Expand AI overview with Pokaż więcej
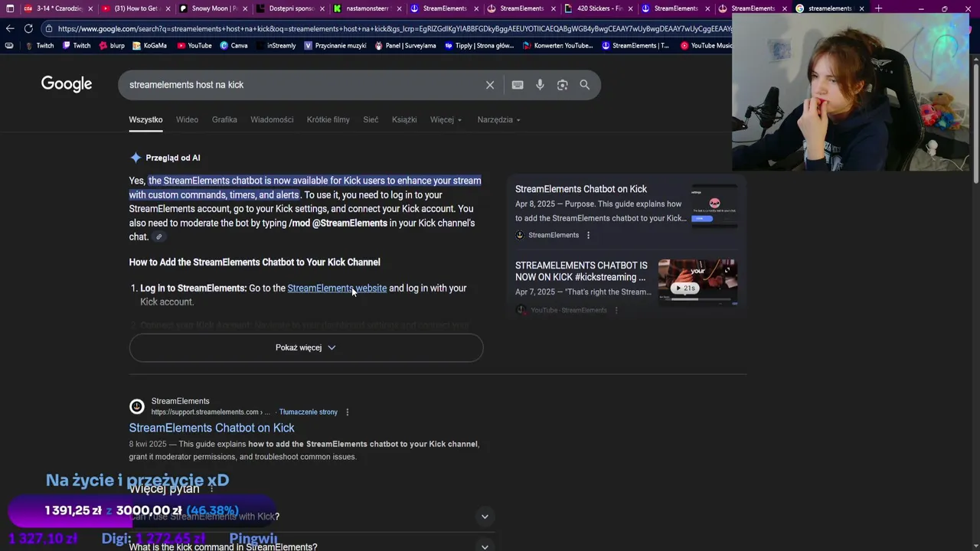The width and height of the screenshot is (980, 551). (305, 347)
